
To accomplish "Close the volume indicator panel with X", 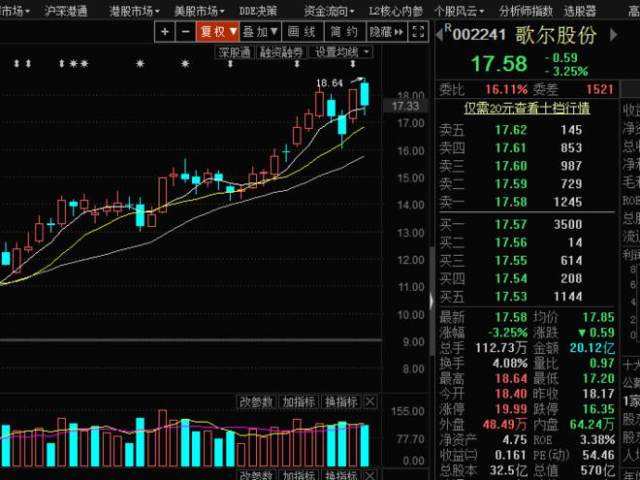I will [x=370, y=401].
